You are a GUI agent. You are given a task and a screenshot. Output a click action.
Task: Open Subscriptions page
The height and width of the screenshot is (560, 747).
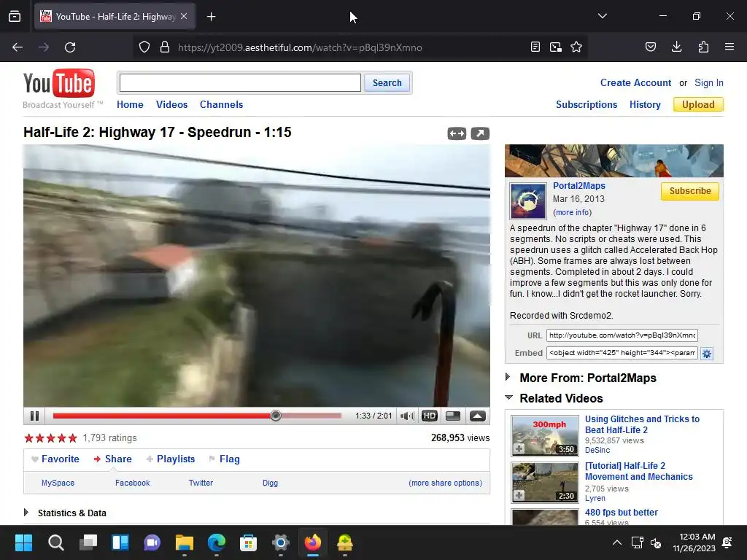(x=587, y=104)
